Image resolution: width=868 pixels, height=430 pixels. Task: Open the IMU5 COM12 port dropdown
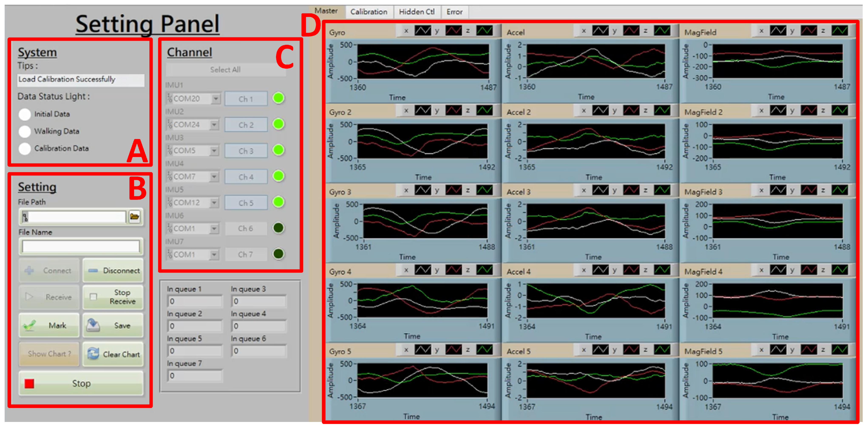click(x=214, y=203)
